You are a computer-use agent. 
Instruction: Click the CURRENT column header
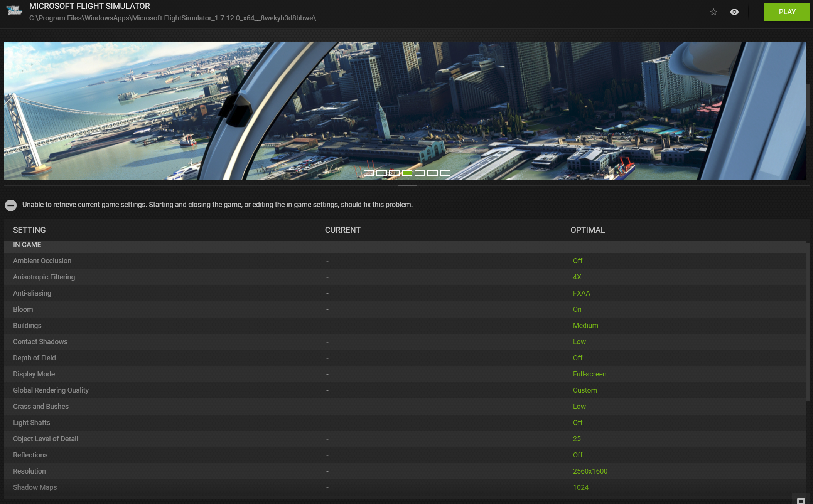342,230
